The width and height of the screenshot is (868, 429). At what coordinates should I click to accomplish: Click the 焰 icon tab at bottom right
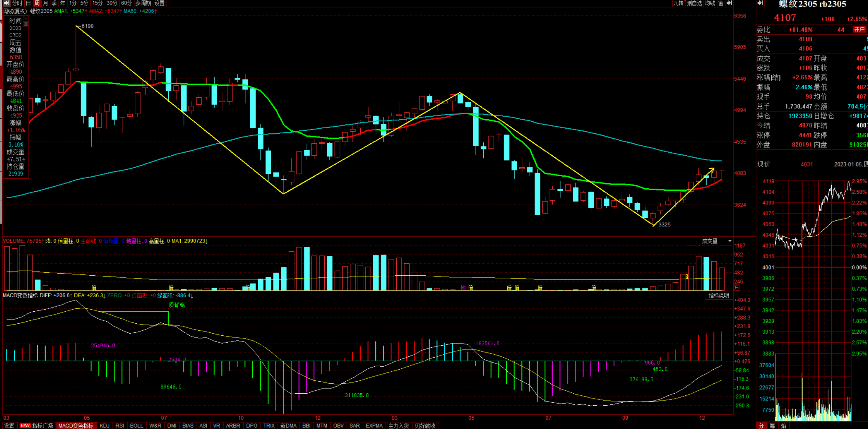784,426
